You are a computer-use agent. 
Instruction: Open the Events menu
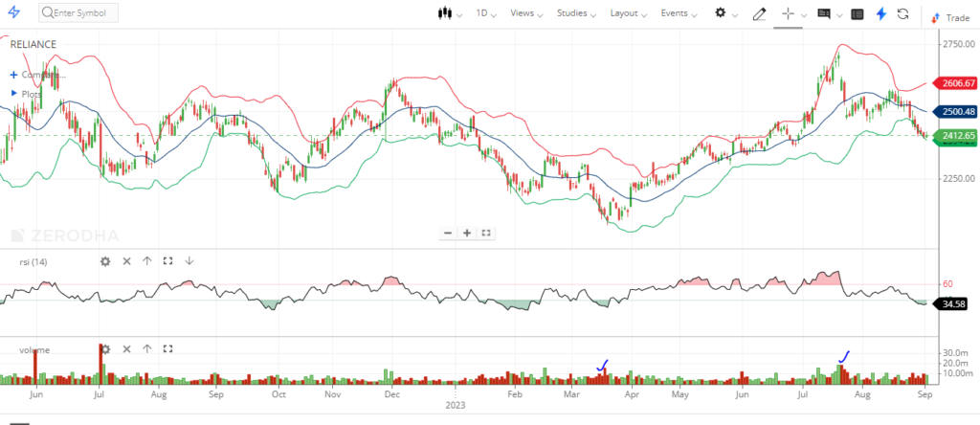coord(679,13)
